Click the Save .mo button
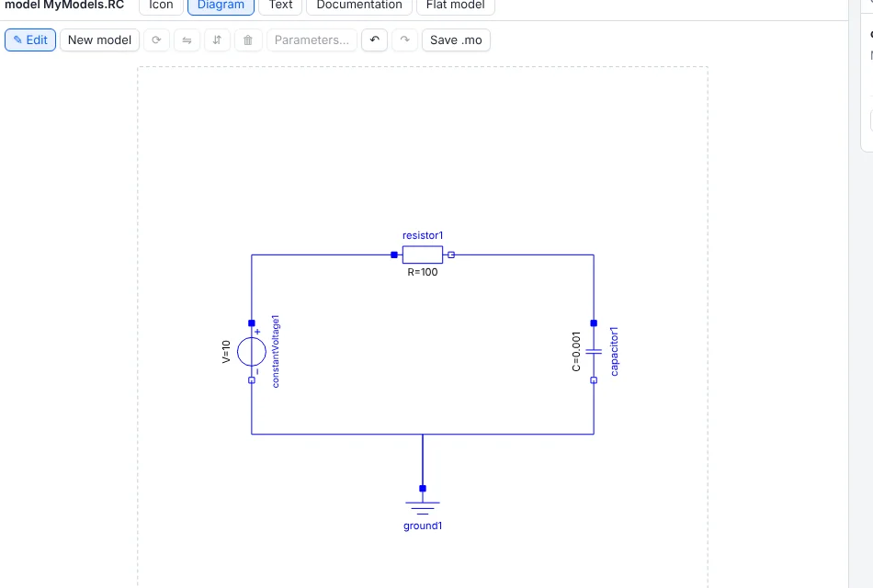Screen dimensions: 873x588 [456, 40]
